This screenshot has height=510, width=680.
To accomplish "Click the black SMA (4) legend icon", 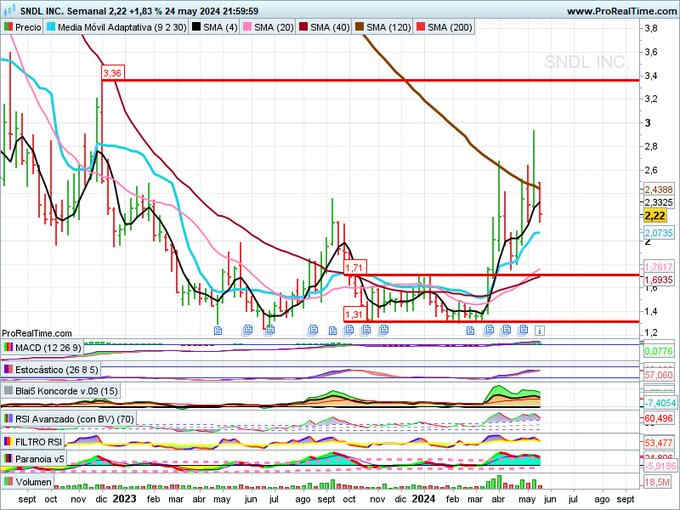I will (x=196, y=27).
